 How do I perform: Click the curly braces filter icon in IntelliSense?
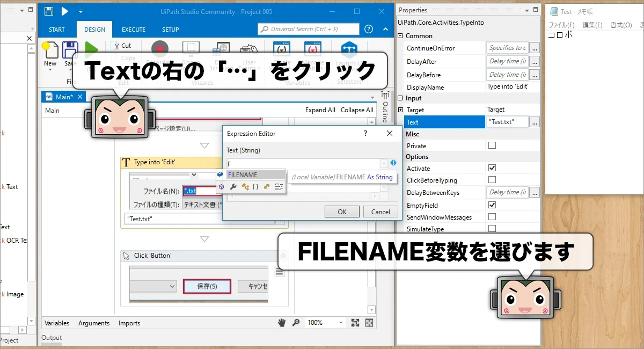pos(255,186)
